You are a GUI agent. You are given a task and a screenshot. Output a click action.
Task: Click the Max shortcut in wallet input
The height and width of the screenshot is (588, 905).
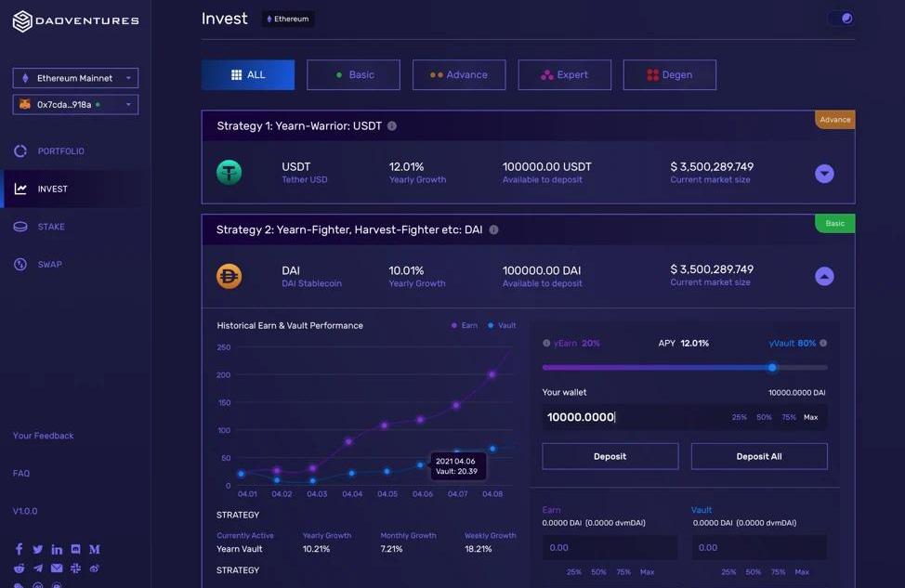click(x=811, y=418)
